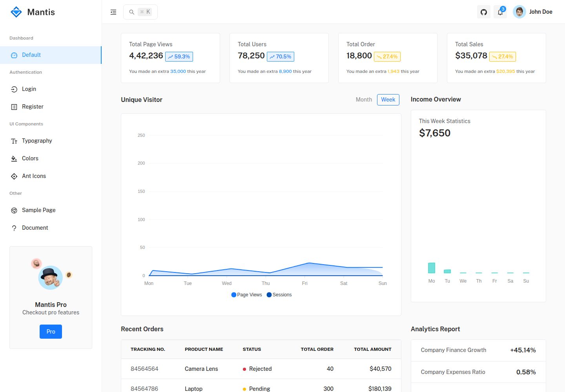Click the $40,570 amount cell
This screenshot has width=565, height=392.
(x=381, y=369)
